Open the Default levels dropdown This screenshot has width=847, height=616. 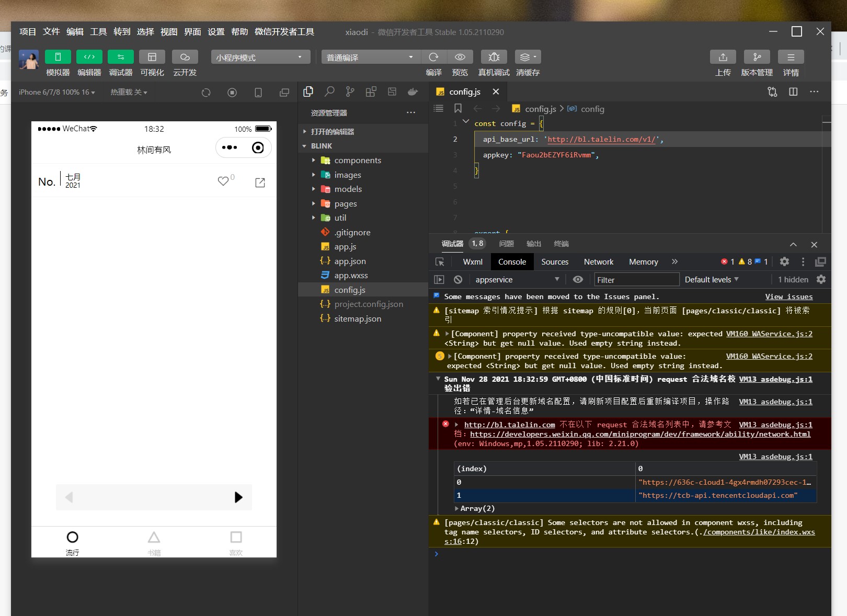coord(712,280)
